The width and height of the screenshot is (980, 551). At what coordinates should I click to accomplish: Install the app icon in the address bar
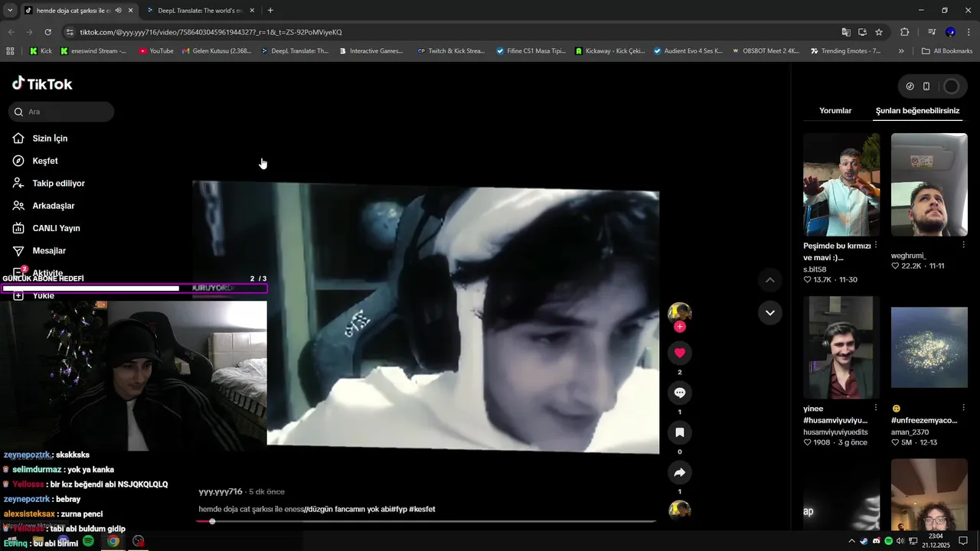pos(862,32)
